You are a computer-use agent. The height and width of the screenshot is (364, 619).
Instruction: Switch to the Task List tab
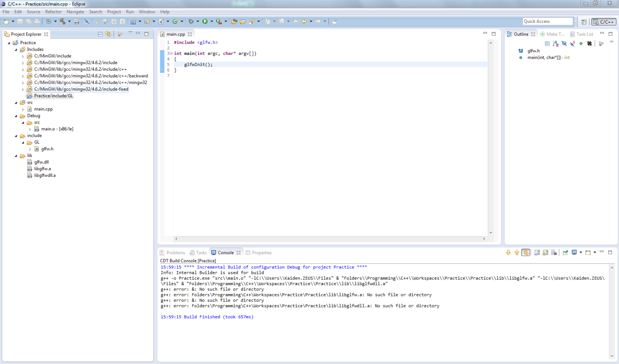(x=581, y=34)
